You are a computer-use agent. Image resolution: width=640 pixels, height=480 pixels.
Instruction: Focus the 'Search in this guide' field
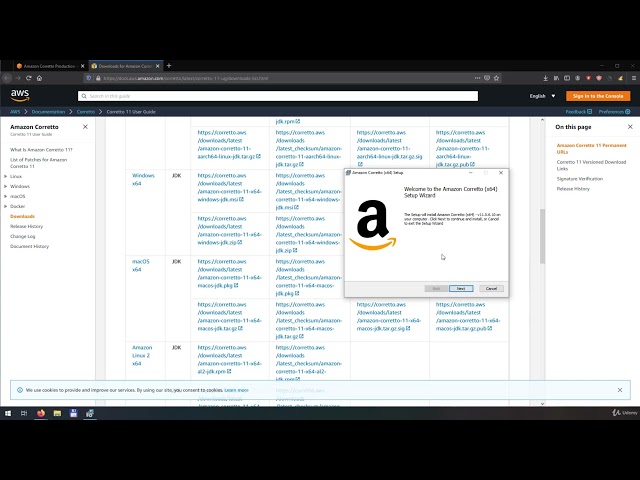pos(278,96)
